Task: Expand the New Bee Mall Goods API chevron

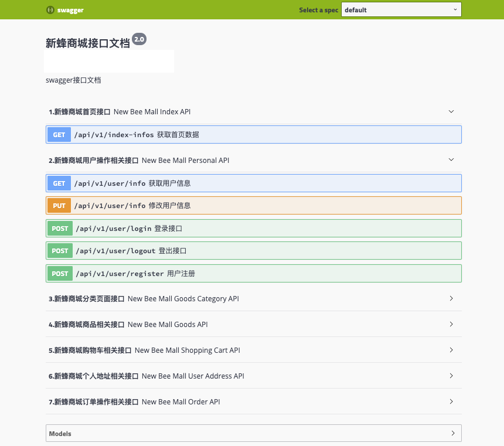Action: 451,324
